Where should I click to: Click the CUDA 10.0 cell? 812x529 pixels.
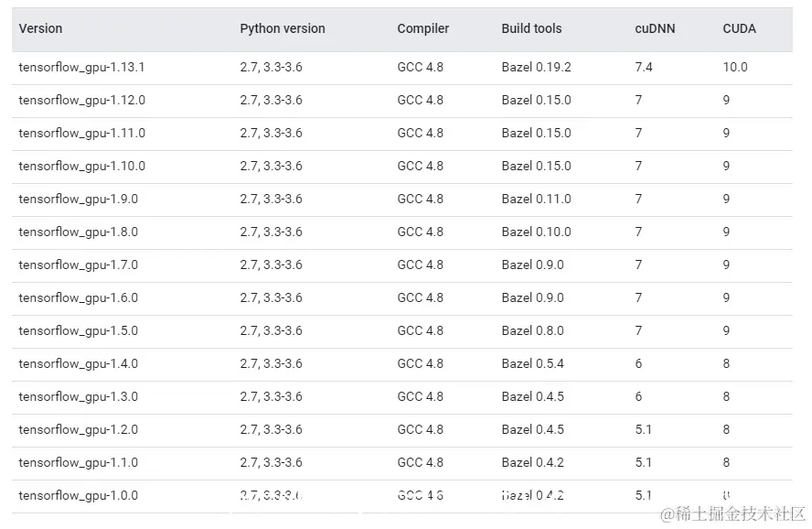coord(734,67)
